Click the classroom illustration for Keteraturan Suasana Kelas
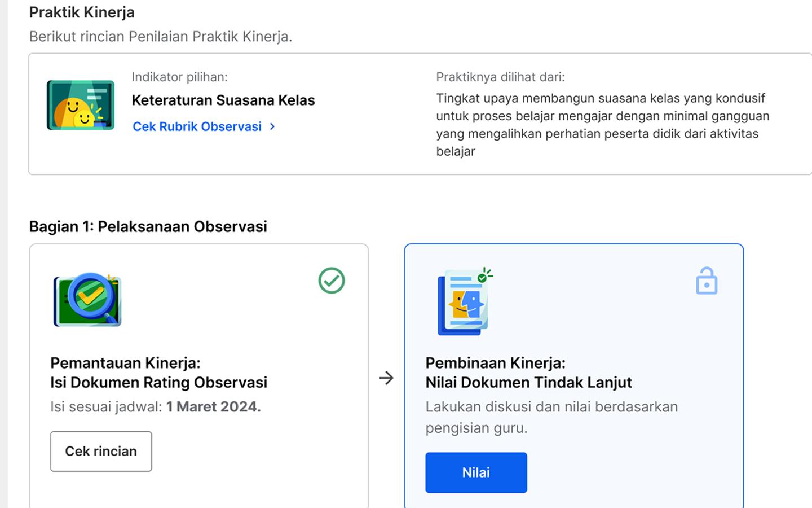The height and width of the screenshot is (508, 812). click(81, 105)
